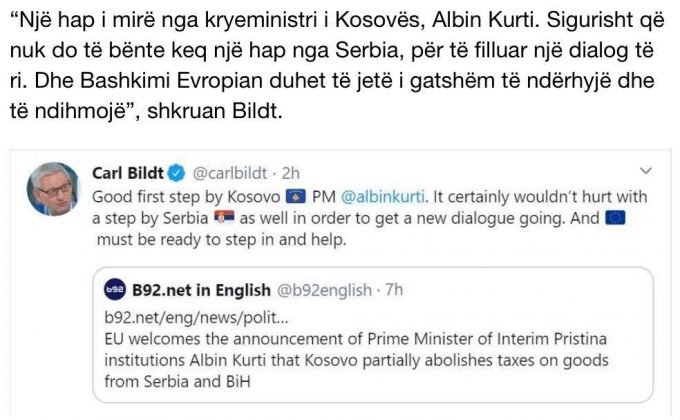The image size is (680, 420).
Task: Open the tweet options chevron
Action: [645, 170]
